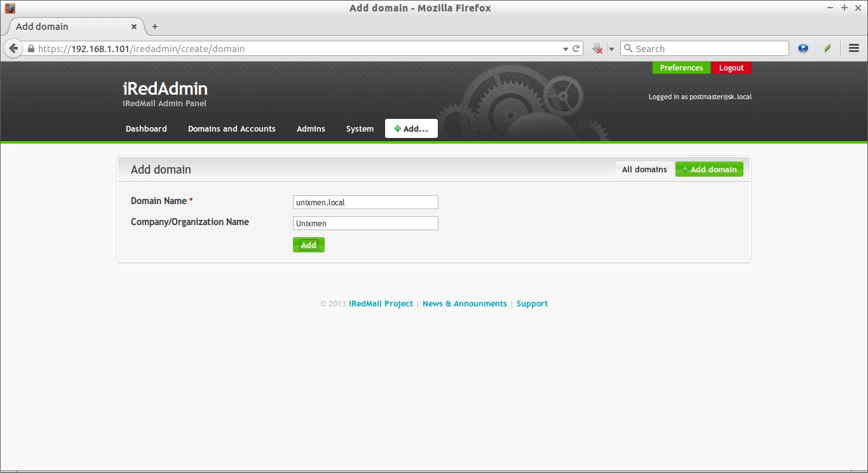This screenshot has height=473, width=868.
Task: Open the iRedMail Project footer link
Action: (x=381, y=304)
